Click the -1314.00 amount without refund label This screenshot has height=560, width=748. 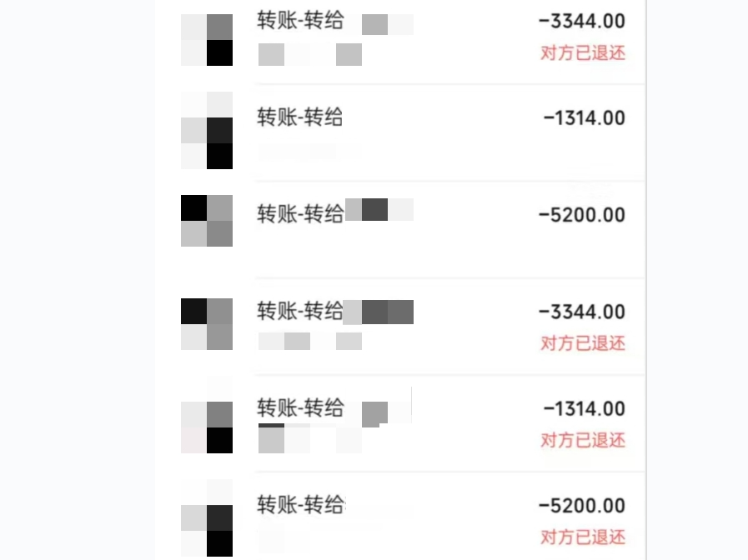[585, 117]
